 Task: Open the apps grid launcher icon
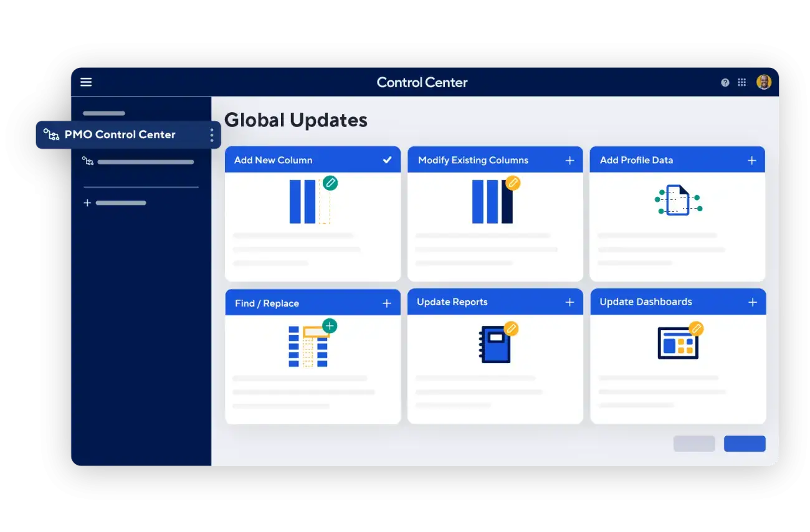click(742, 82)
